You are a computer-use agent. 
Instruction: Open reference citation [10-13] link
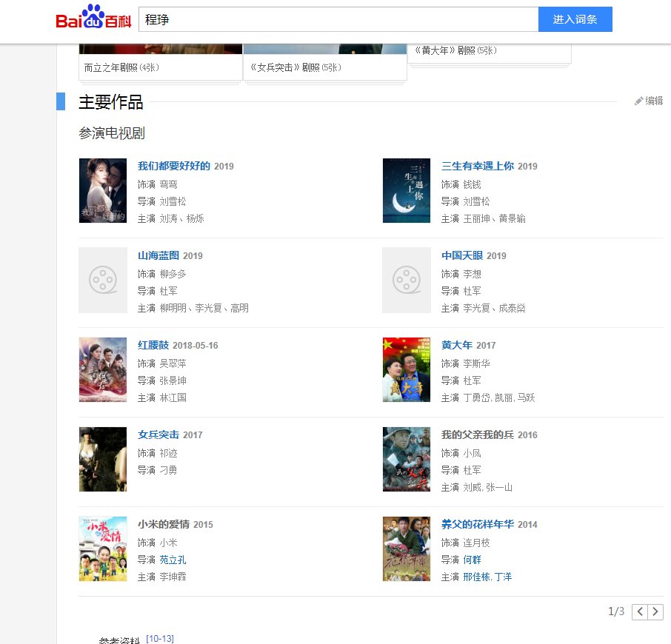click(160, 638)
